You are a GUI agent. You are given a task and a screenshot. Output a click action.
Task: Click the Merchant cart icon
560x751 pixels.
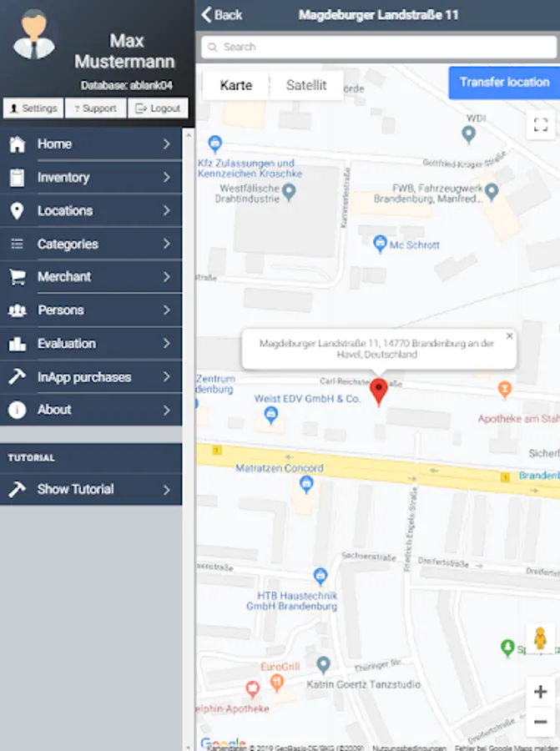coord(18,277)
